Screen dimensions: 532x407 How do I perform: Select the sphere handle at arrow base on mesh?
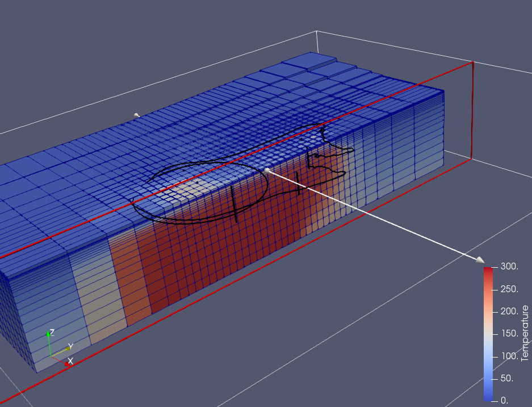[267, 170]
